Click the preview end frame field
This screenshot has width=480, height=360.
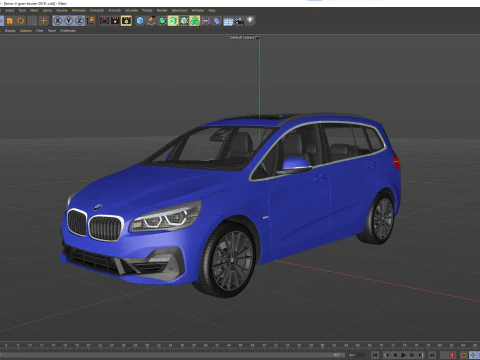click(x=337, y=355)
